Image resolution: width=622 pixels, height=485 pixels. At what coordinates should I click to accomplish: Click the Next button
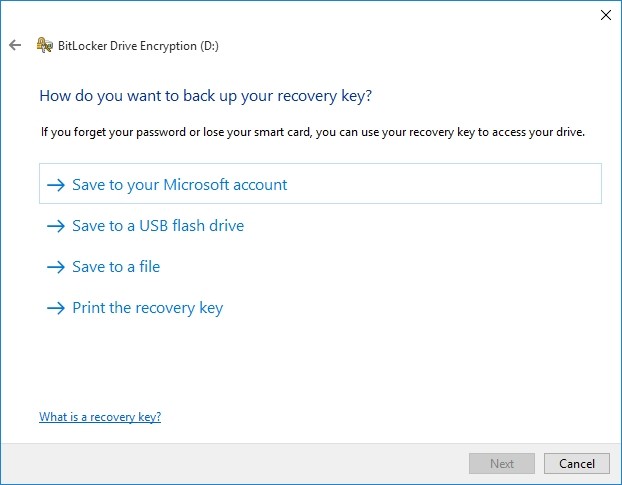pos(502,464)
